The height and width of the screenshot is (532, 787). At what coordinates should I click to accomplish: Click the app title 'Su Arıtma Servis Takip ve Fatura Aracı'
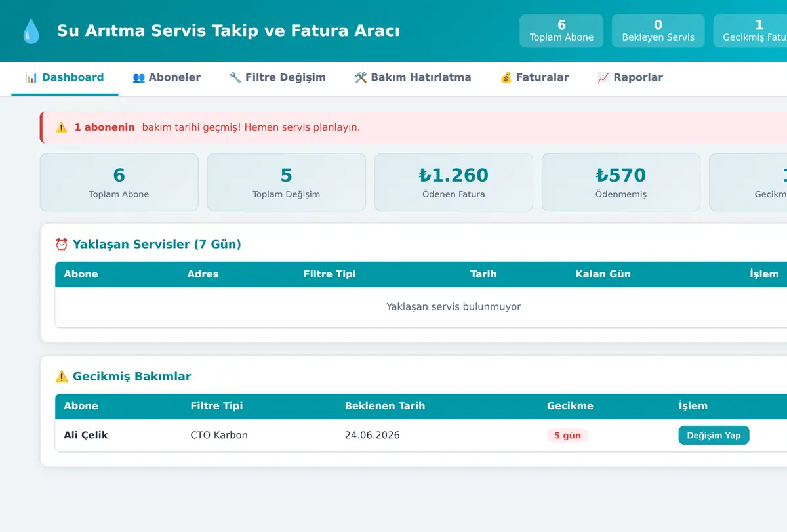pyautogui.click(x=228, y=31)
